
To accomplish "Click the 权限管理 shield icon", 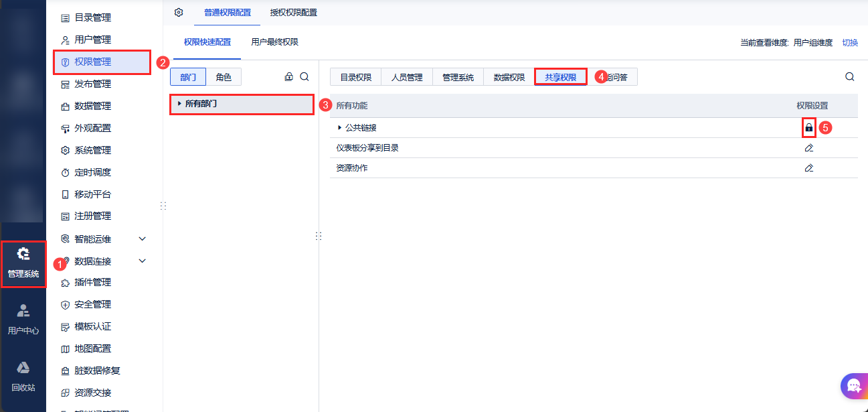I will (65, 62).
